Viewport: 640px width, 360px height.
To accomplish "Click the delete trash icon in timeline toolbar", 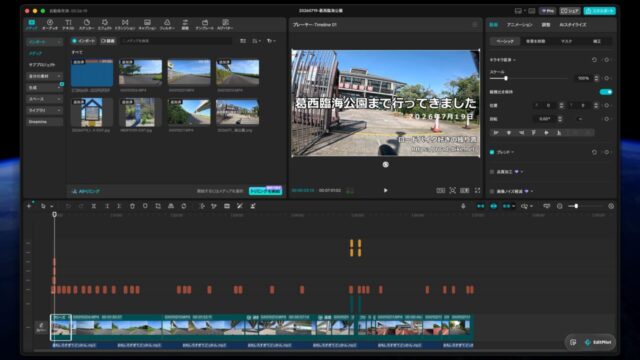I will [132, 206].
